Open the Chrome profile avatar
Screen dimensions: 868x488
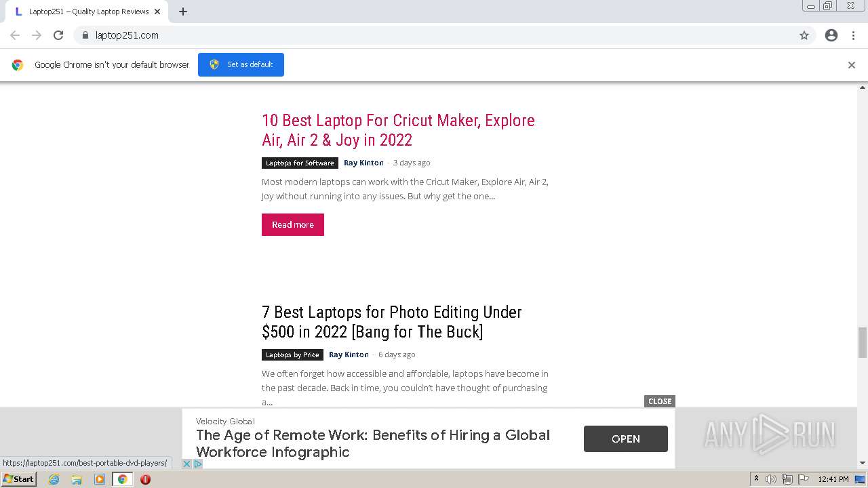tap(831, 35)
